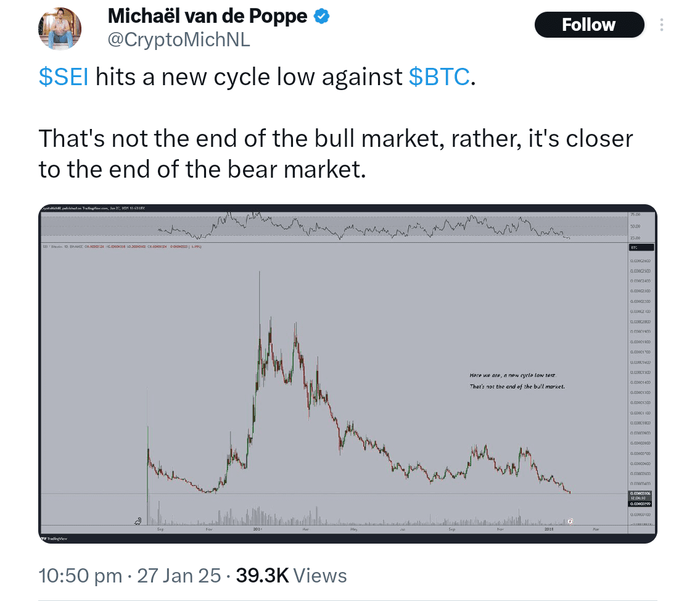The height and width of the screenshot is (601, 700).
Task: Open the tweet via its timestamp link
Action: pos(128,575)
